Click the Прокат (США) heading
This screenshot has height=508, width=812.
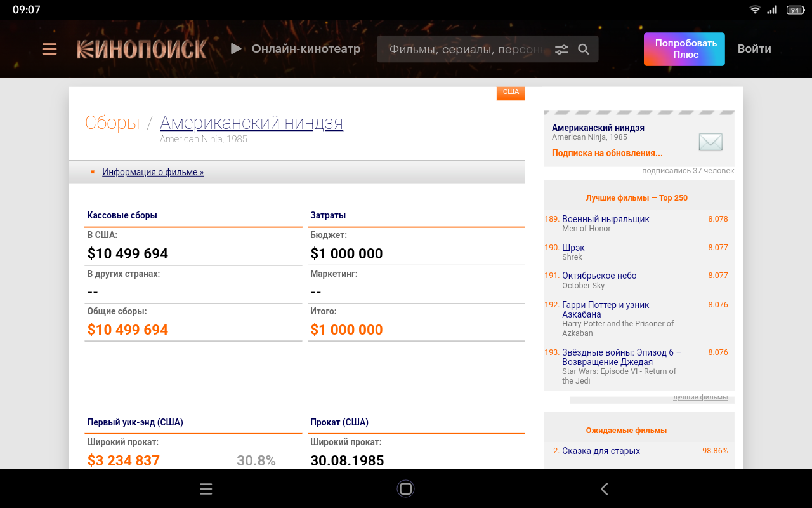click(x=339, y=422)
